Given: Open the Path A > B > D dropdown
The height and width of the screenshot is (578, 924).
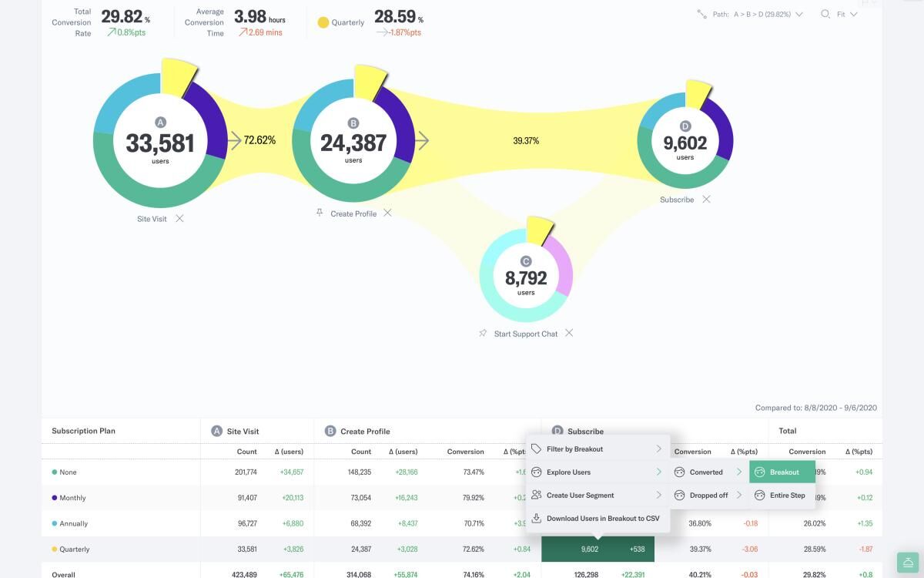Looking at the screenshot, I should point(799,14).
